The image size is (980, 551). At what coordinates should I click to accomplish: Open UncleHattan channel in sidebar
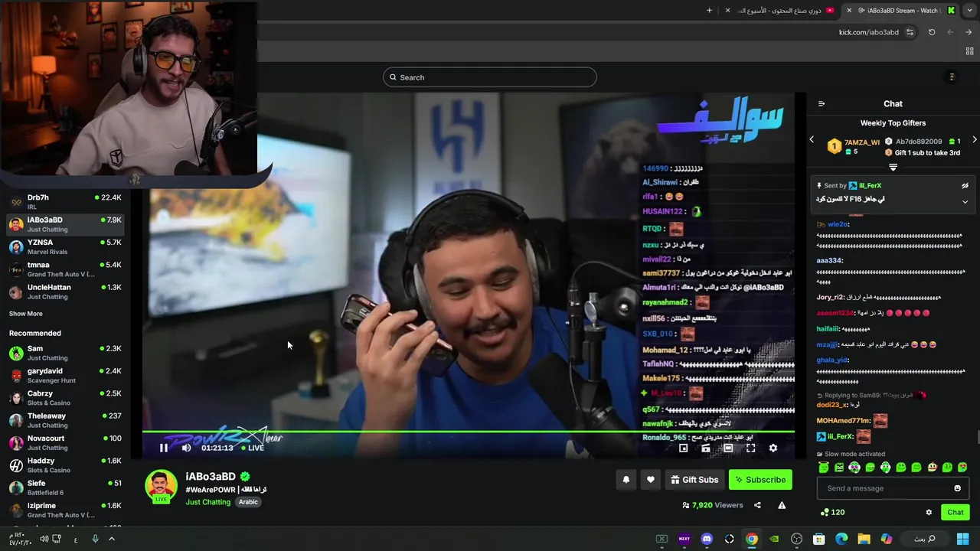click(x=64, y=292)
